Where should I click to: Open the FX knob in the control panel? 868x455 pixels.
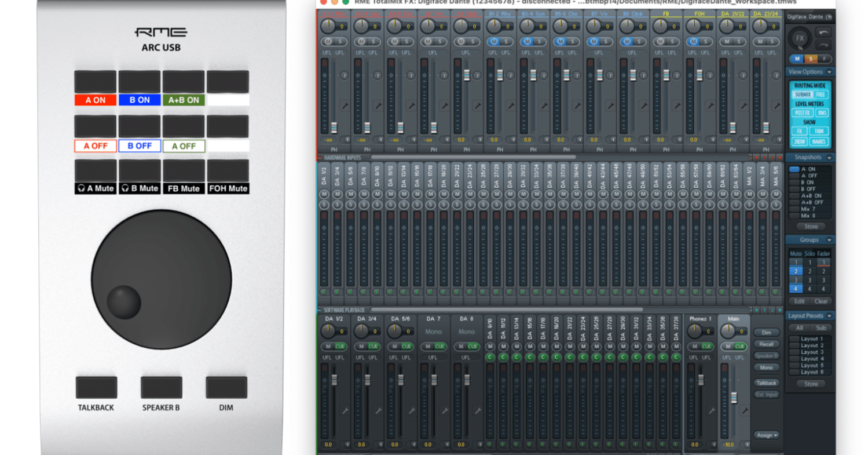800,38
